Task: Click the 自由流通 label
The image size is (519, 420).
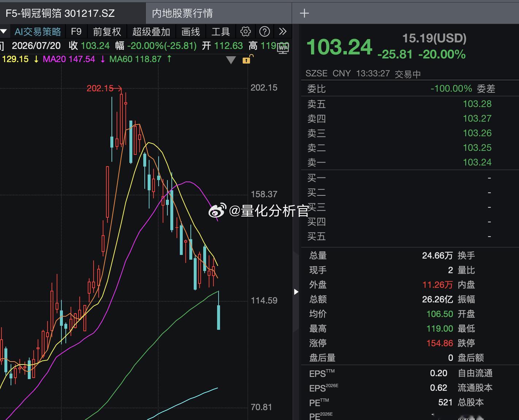Action: pos(475,373)
